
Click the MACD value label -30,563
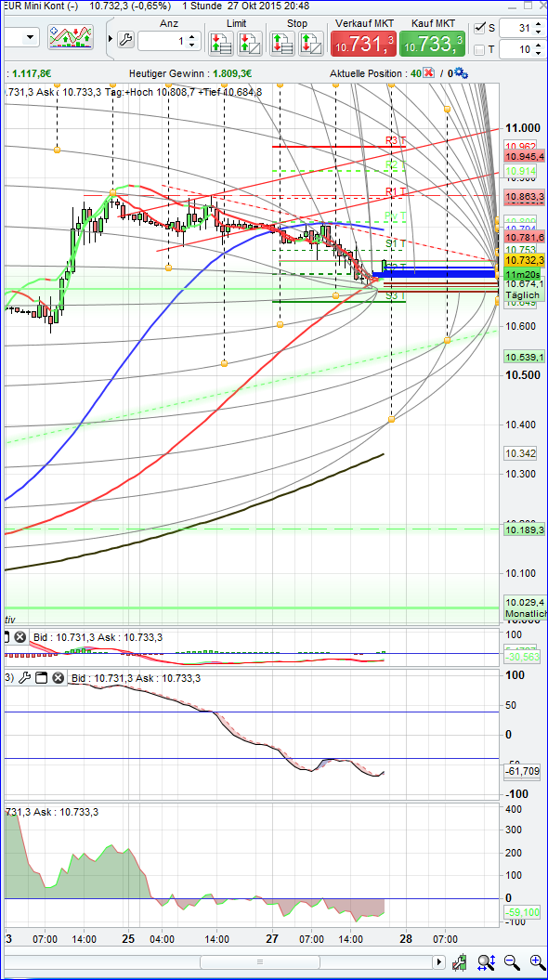(522, 658)
